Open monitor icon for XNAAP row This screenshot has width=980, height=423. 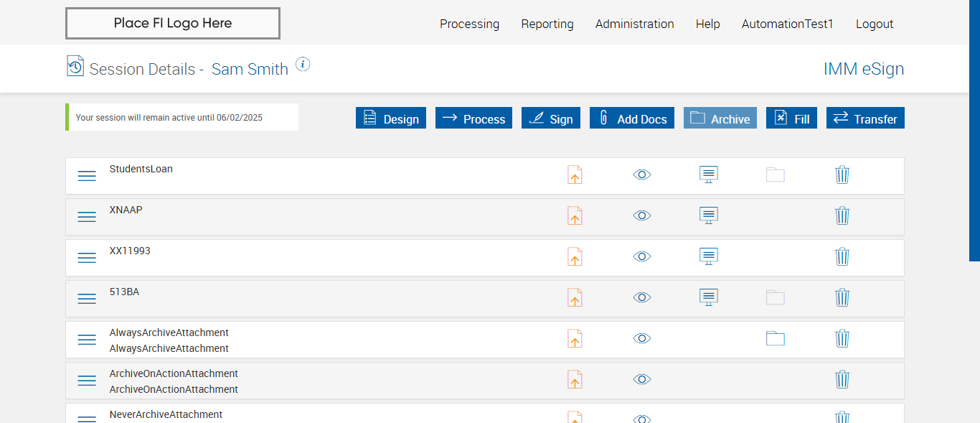coord(709,215)
